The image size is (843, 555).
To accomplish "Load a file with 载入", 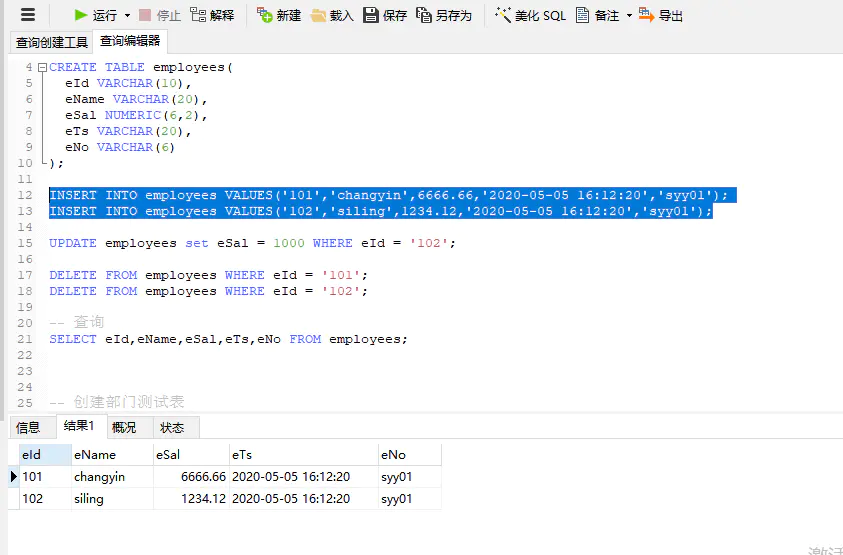I will (x=332, y=16).
